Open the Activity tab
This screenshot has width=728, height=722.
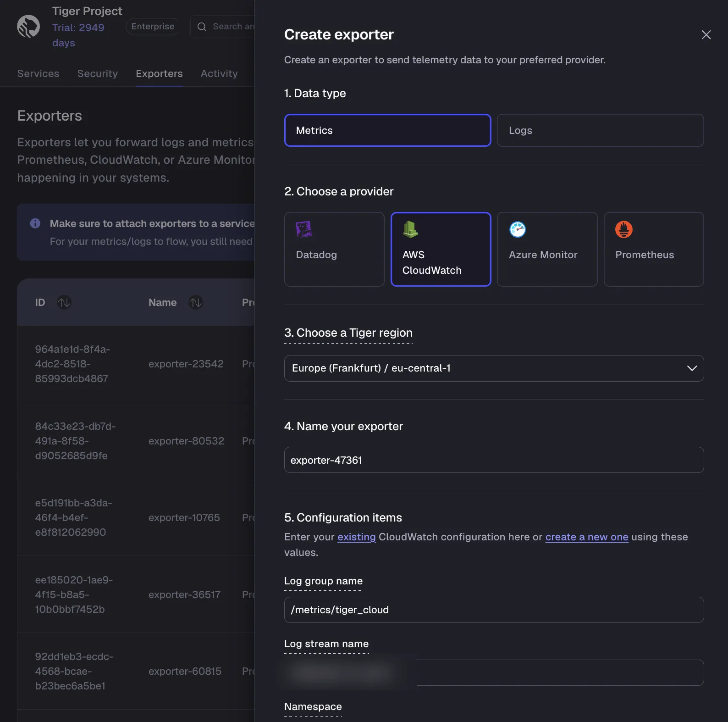point(219,74)
